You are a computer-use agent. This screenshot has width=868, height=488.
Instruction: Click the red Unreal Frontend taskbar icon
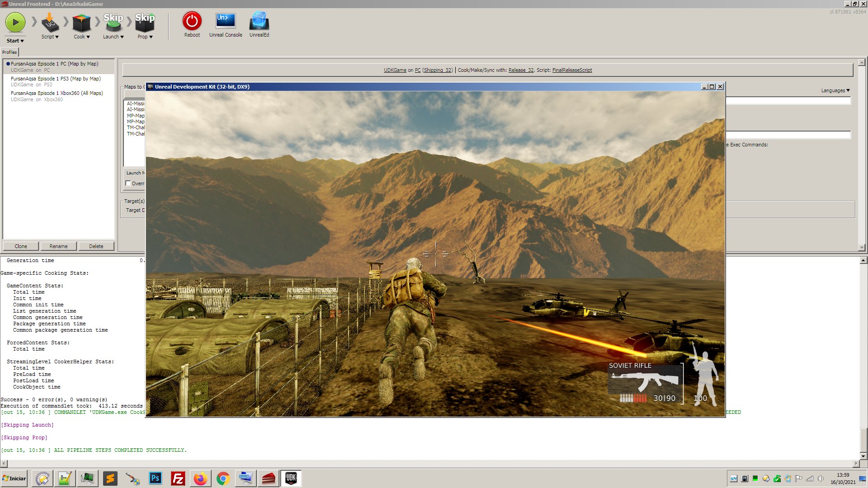click(x=268, y=479)
